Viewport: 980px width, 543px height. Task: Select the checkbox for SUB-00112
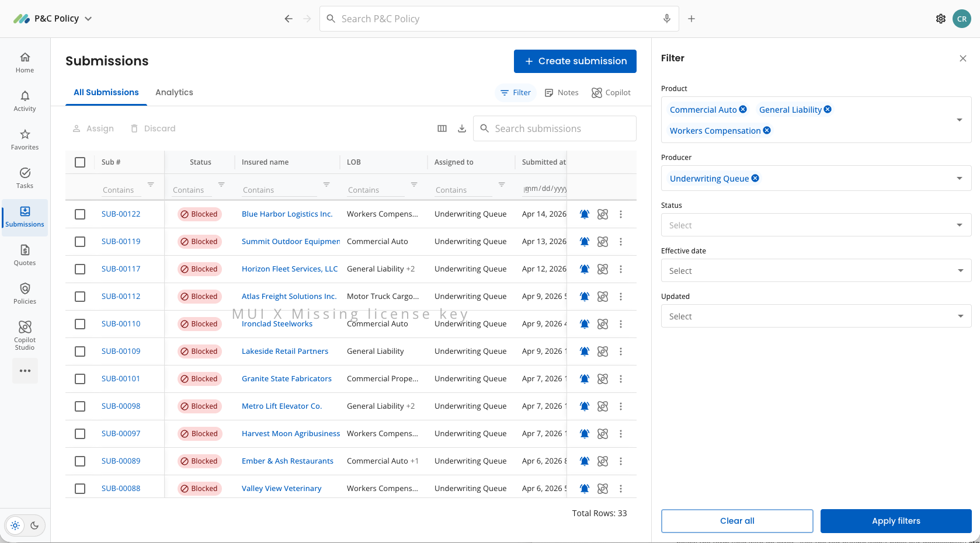(x=80, y=297)
